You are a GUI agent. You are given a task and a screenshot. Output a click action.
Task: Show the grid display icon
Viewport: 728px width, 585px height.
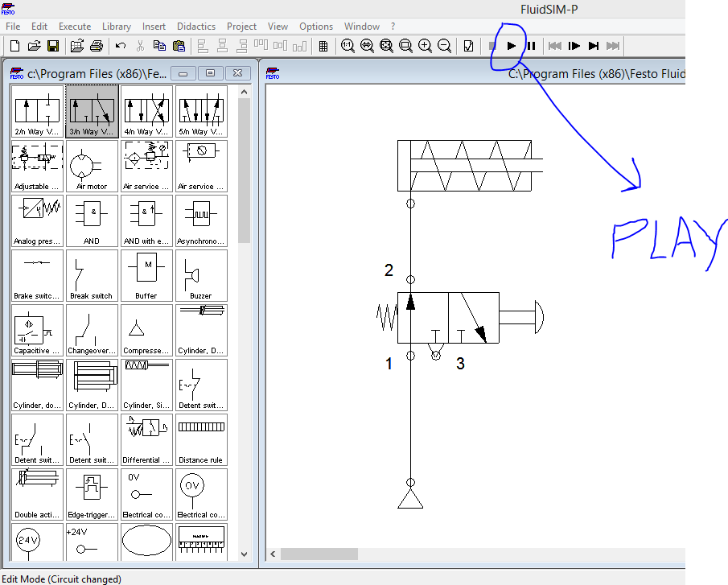pos(323,46)
